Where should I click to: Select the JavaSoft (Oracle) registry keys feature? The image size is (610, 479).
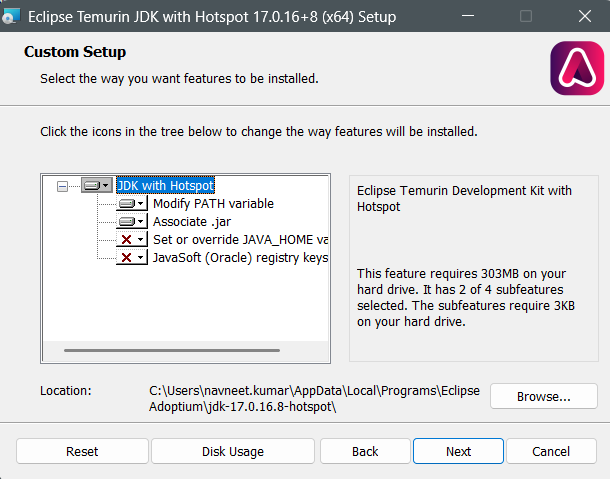click(240, 257)
